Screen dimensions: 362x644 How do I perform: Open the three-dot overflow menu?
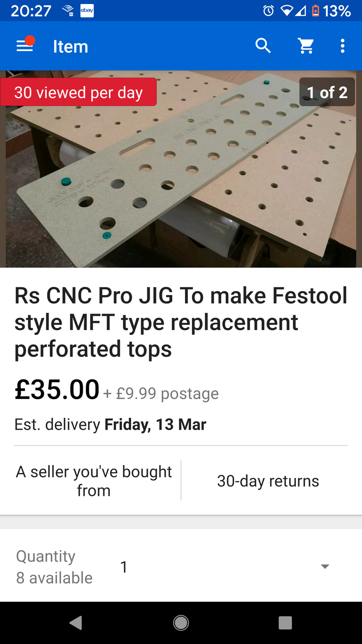pos(342,46)
